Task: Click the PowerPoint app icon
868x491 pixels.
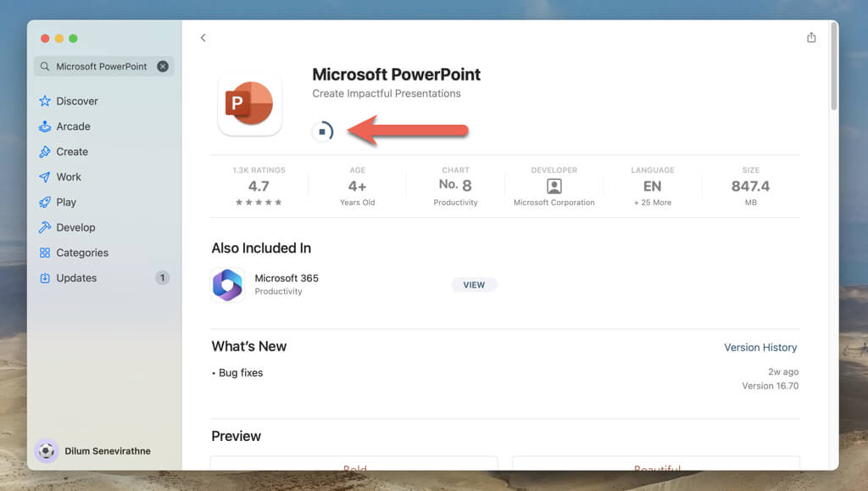Action: pyautogui.click(x=250, y=103)
